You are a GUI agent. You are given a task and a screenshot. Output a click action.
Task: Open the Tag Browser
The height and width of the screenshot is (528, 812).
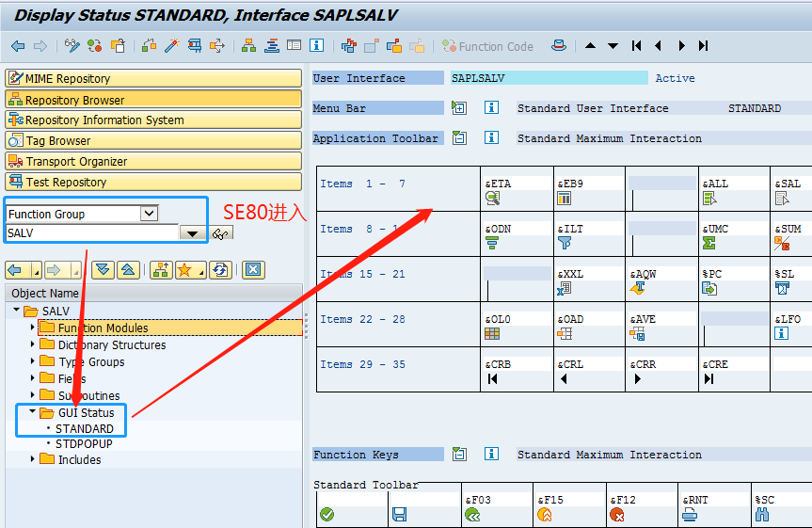(x=153, y=140)
